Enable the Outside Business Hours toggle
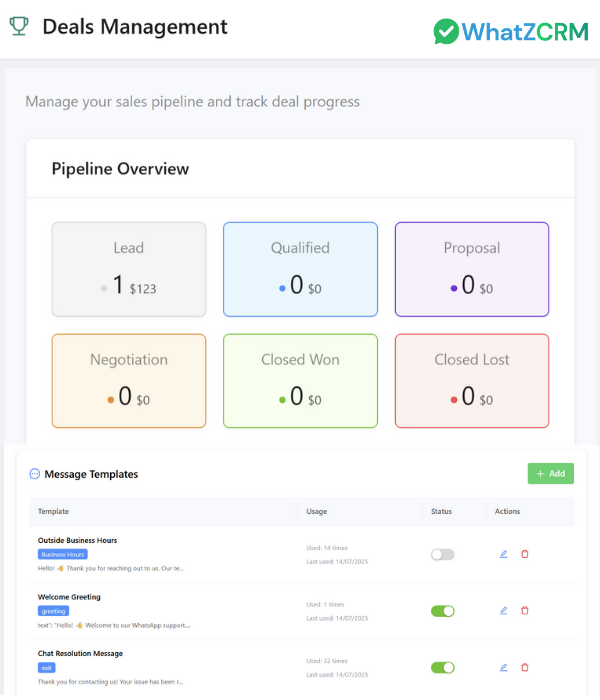The width and height of the screenshot is (600, 700). coord(442,554)
